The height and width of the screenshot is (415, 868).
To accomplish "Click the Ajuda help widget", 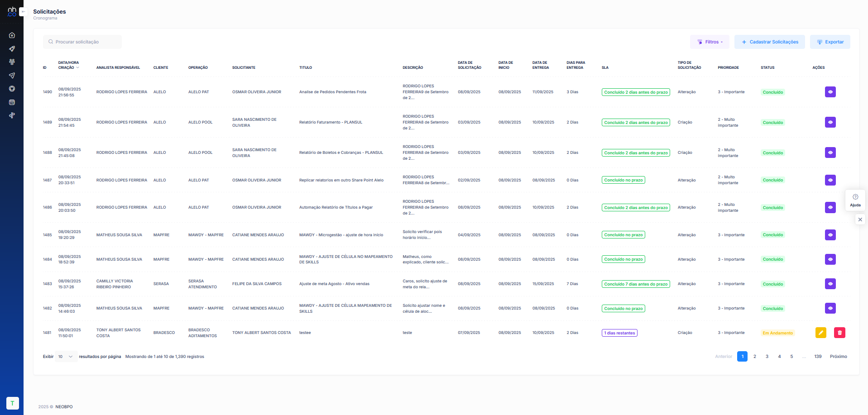I will (855, 200).
